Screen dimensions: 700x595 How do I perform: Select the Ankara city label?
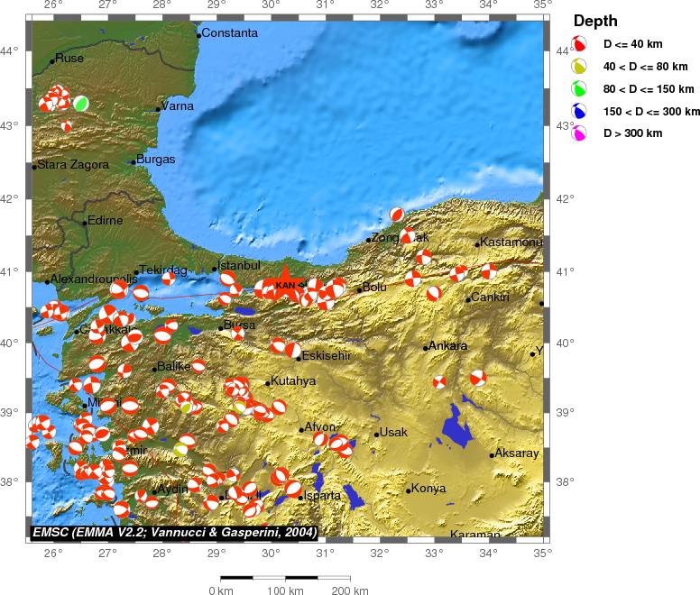[x=447, y=346]
